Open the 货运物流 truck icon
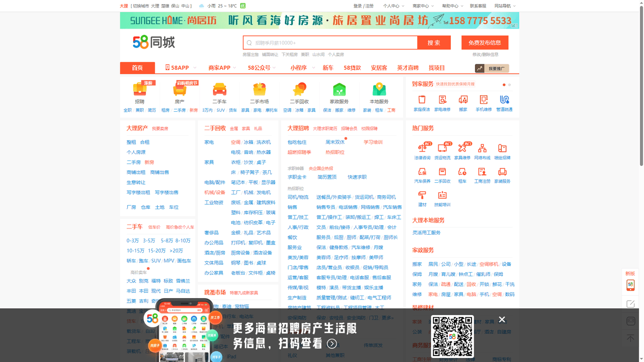 [442, 148]
